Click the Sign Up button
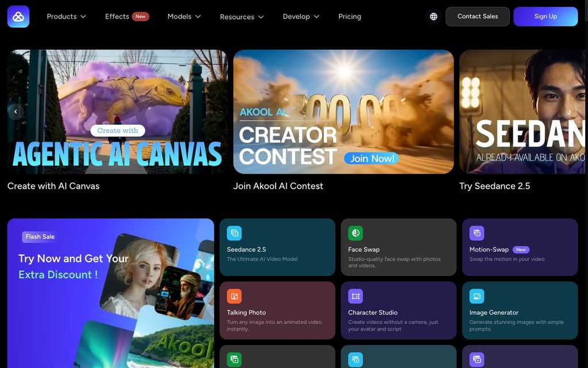 pos(546,17)
